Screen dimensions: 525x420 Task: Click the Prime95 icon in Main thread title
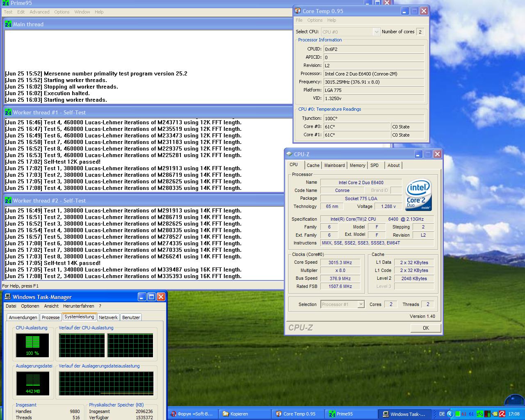pyautogui.click(x=8, y=24)
